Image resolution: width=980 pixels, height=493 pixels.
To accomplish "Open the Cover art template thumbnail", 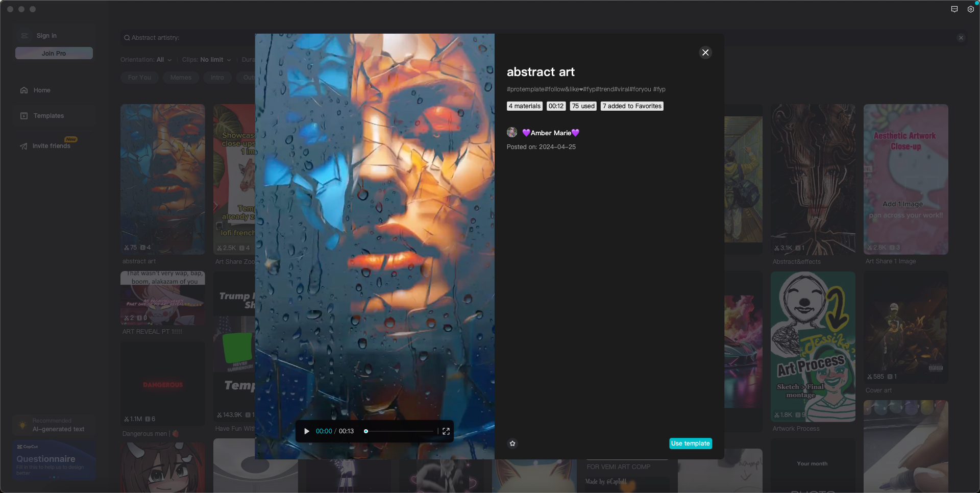I will click(906, 328).
